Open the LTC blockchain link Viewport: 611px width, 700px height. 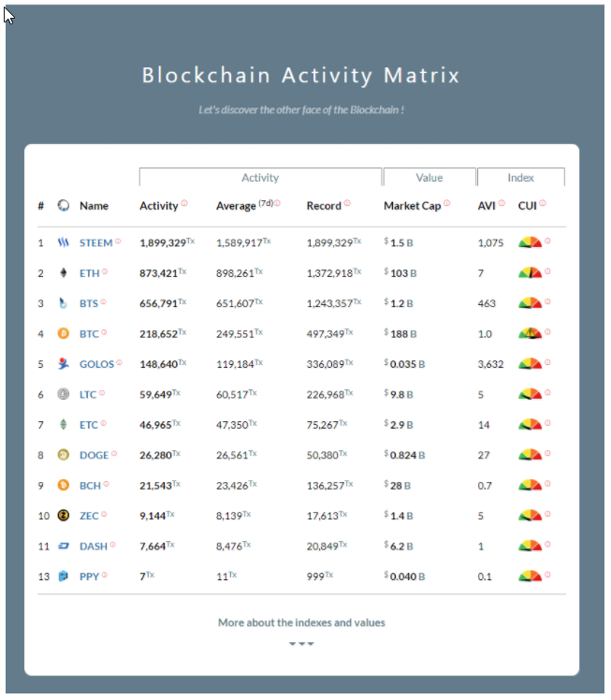(88, 395)
